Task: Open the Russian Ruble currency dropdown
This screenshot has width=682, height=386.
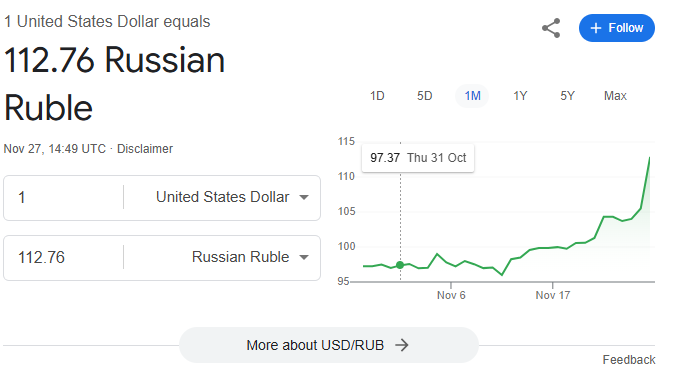Action: pos(250,257)
